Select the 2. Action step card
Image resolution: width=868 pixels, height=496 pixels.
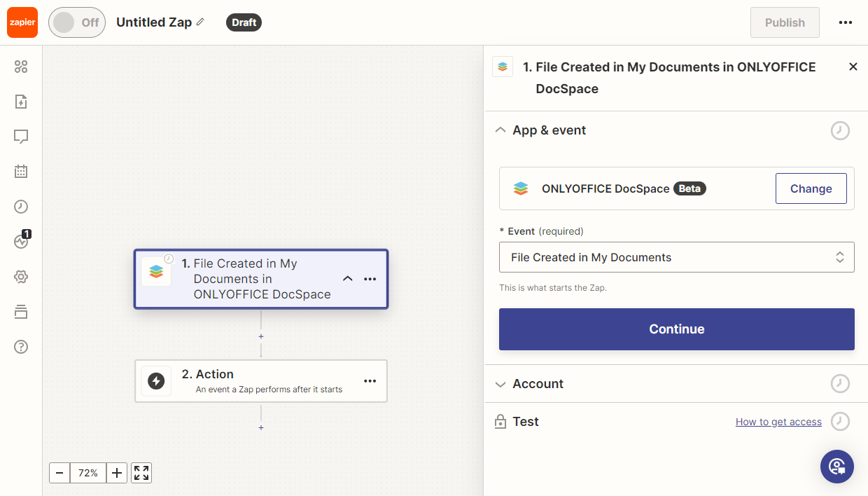click(x=260, y=381)
